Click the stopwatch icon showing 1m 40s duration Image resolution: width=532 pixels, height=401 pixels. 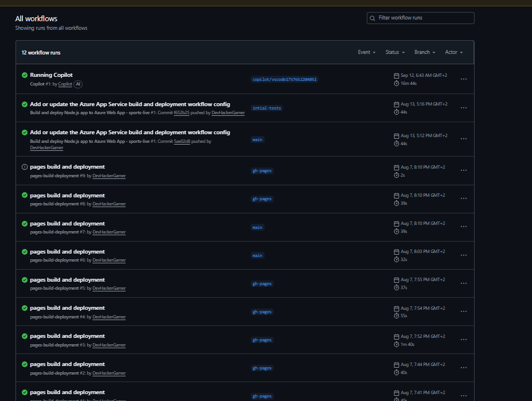click(x=395, y=344)
